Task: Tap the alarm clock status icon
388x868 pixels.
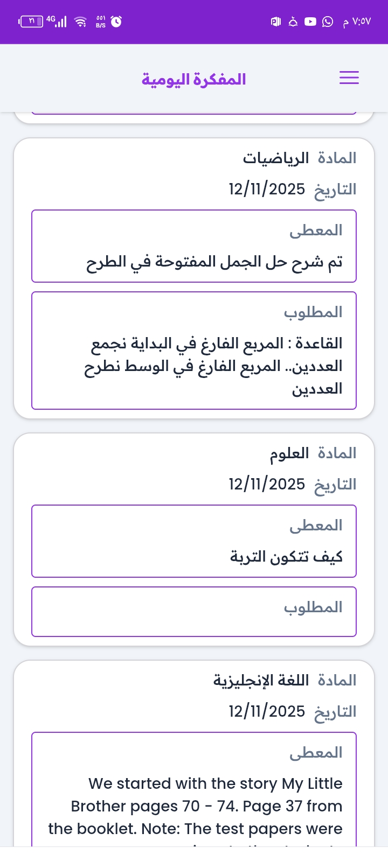Action: pos(116,22)
